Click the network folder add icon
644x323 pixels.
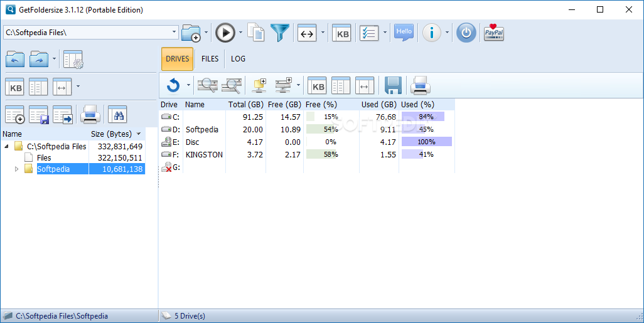click(x=259, y=85)
